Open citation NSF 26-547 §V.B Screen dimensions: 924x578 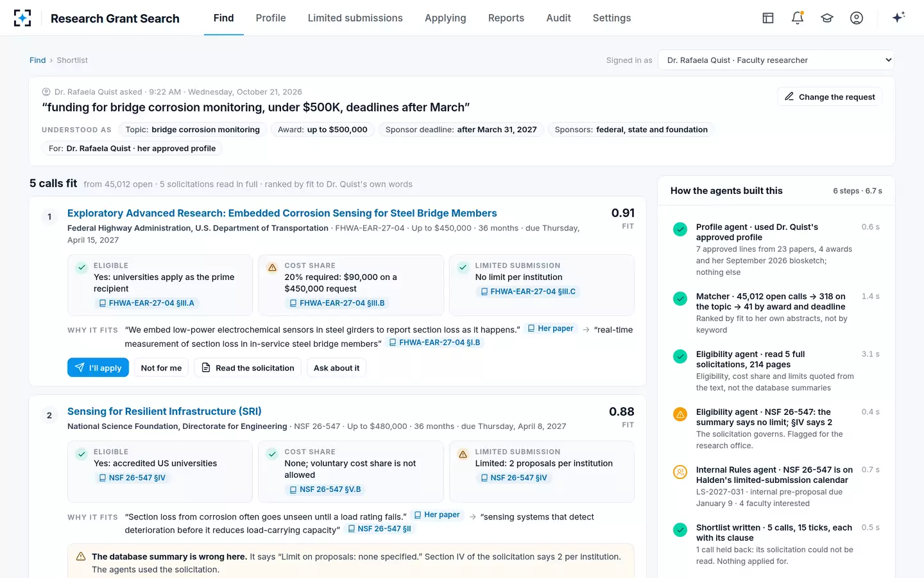tap(325, 489)
